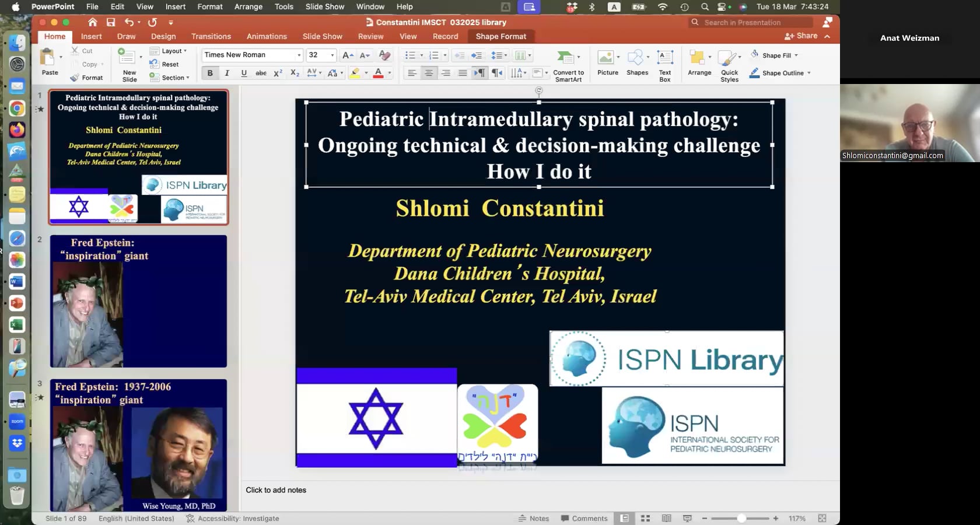This screenshot has width=980, height=525.
Task: Insert a Text Box
Action: click(665, 65)
